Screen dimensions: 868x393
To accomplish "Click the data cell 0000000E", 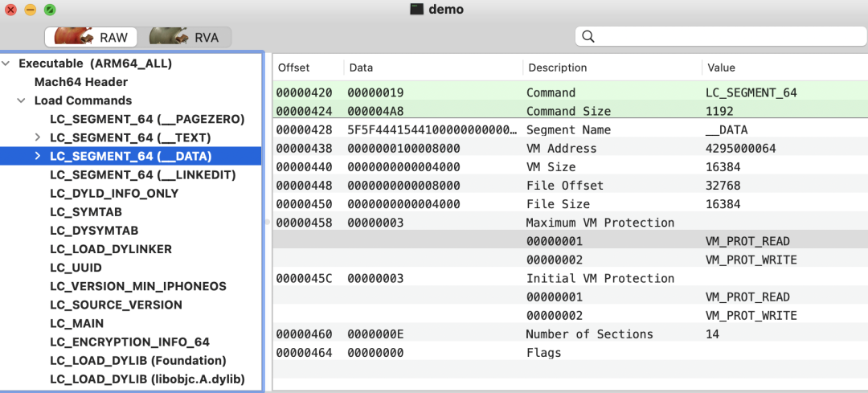I will point(375,334).
